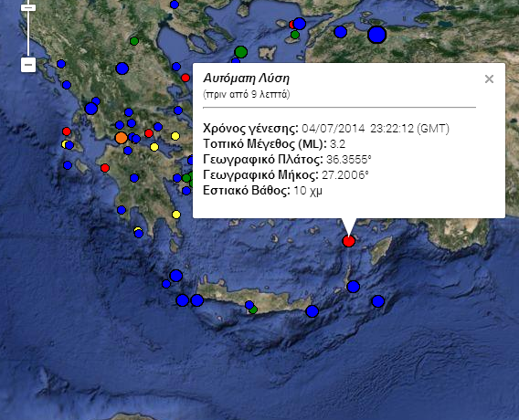Select the green marker on Crete
The width and height of the screenshot is (519, 420).
253,310
